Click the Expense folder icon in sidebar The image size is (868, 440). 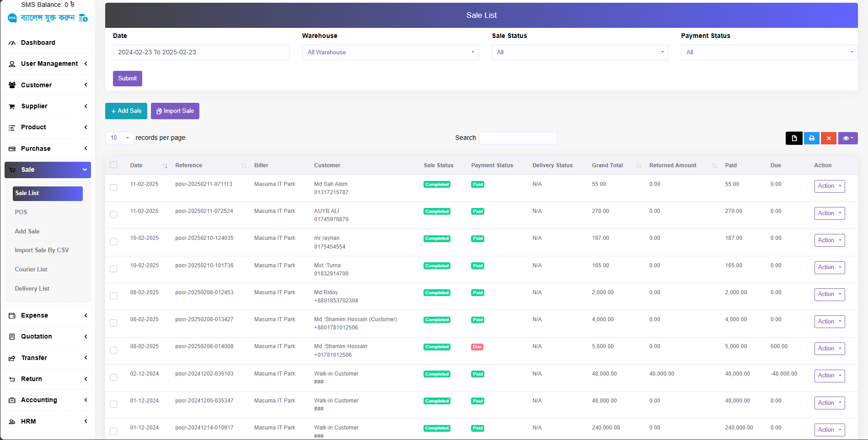(12, 316)
